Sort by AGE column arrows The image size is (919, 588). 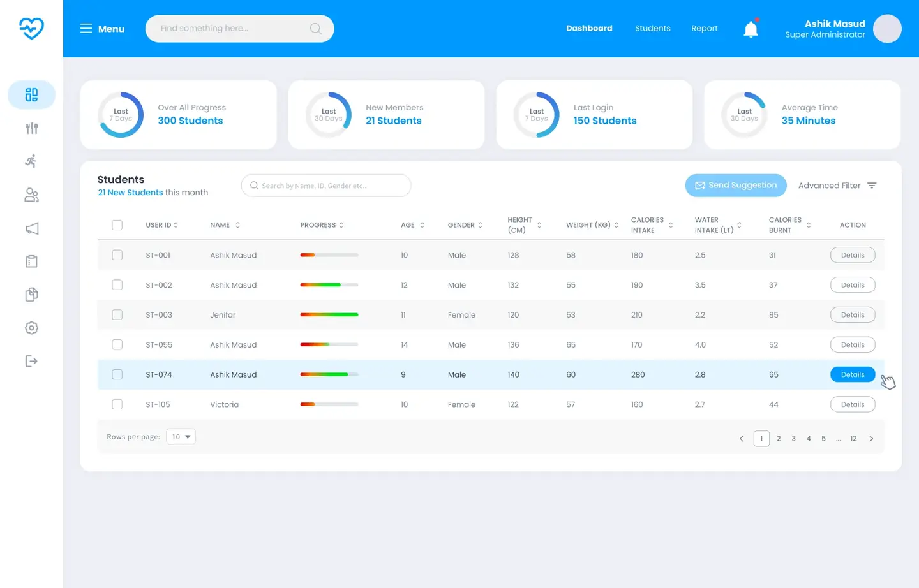422,225
